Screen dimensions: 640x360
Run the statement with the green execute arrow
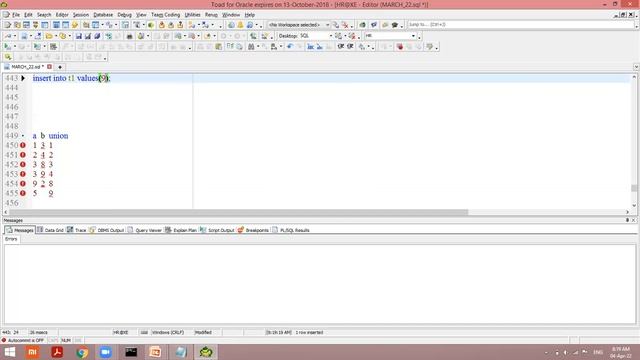click(x=7, y=47)
